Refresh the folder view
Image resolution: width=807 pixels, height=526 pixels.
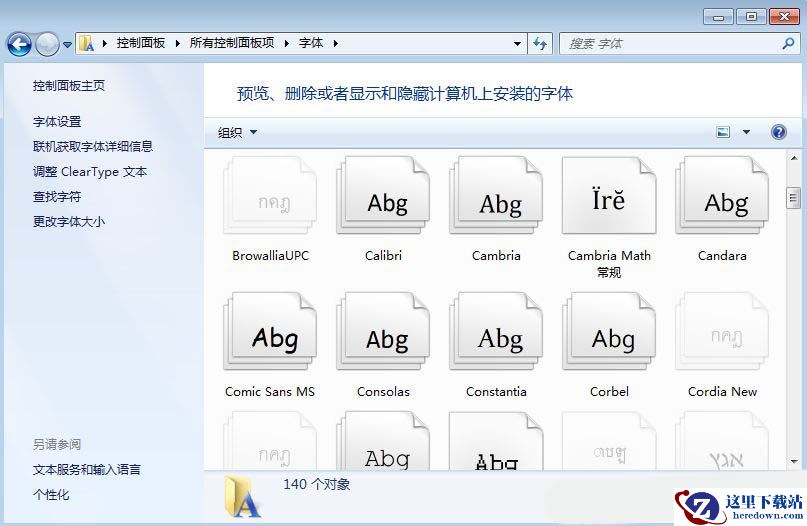tap(541, 44)
